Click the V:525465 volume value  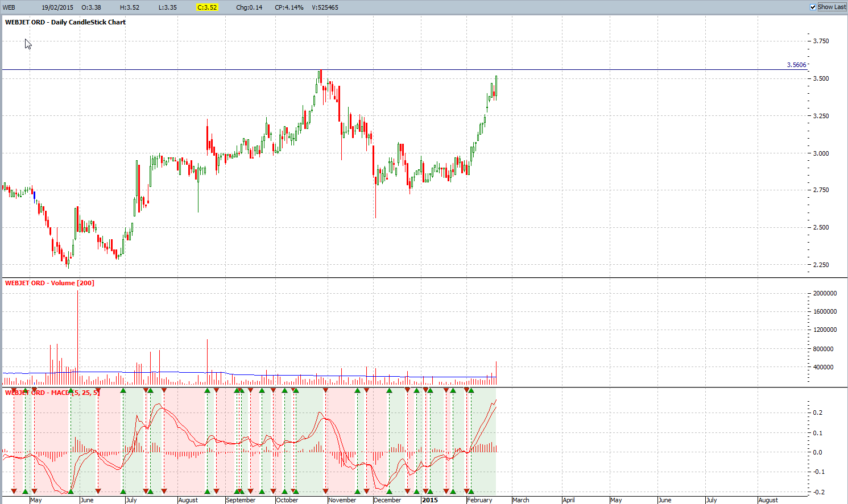325,7
